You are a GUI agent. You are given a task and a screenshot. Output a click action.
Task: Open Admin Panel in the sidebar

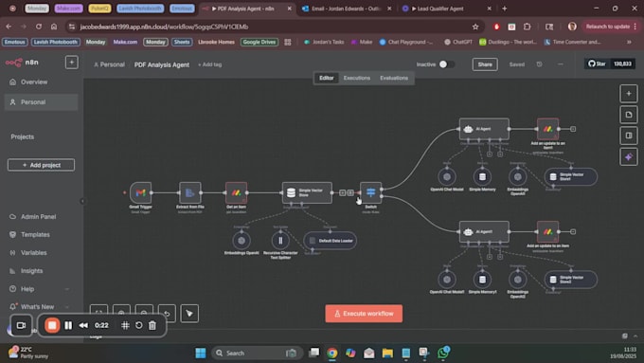pyautogui.click(x=41, y=216)
